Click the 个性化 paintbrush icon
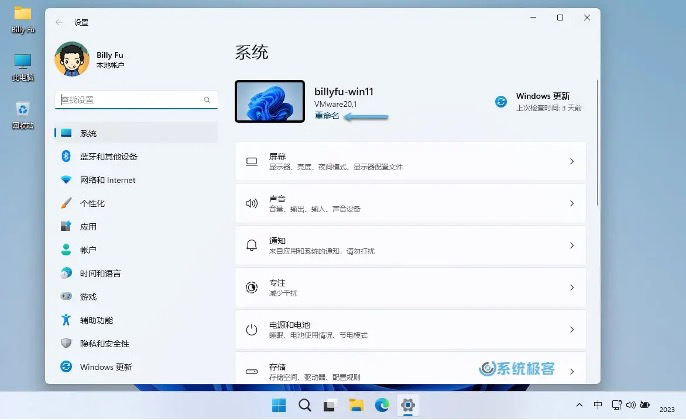This screenshot has height=420, width=686. coord(67,203)
